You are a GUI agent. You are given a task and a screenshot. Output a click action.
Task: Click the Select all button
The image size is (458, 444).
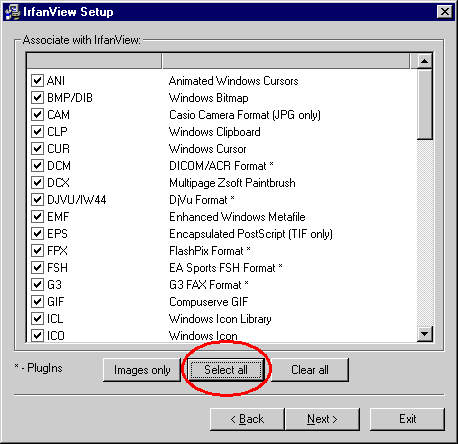(226, 370)
